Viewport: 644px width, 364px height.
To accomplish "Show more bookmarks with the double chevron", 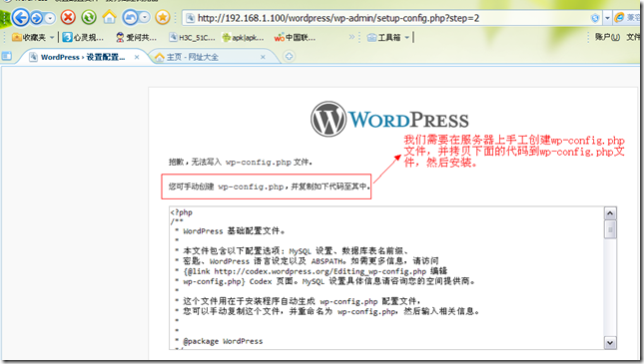I will pos(351,37).
